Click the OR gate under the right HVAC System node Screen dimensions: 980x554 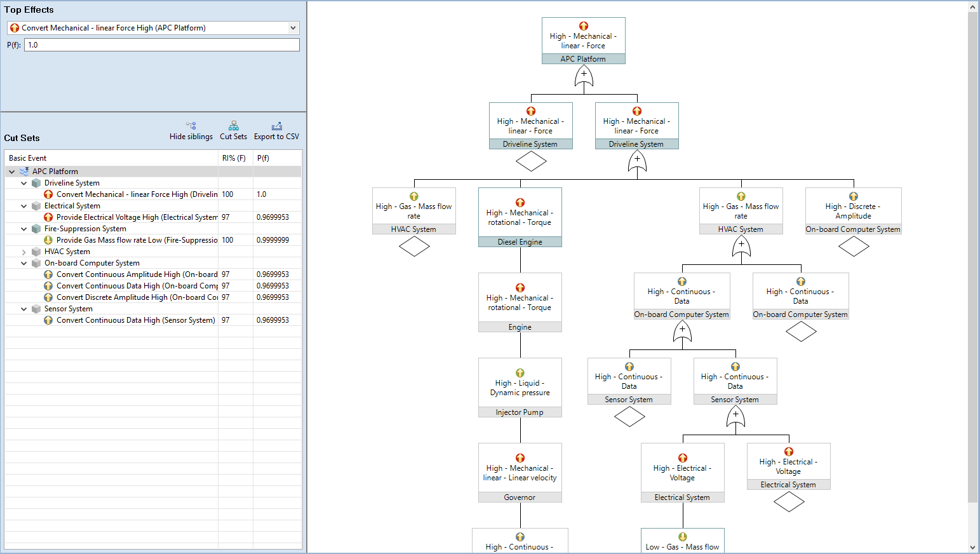741,247
